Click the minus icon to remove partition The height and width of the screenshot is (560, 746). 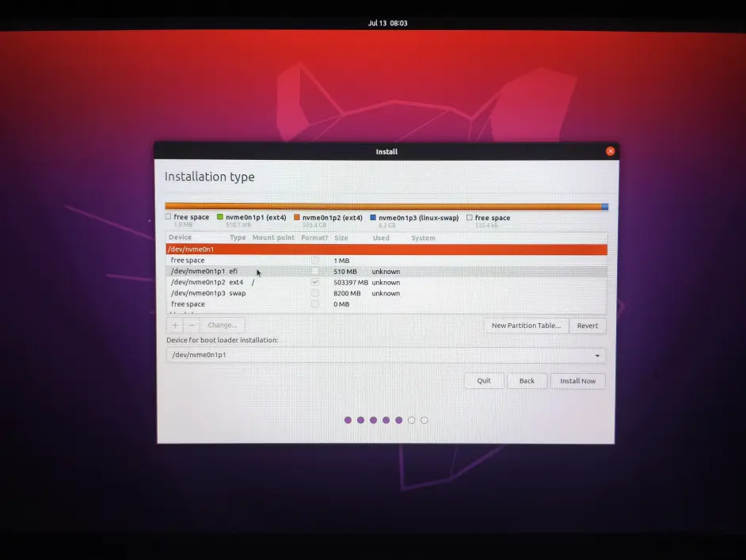(192, 326)
